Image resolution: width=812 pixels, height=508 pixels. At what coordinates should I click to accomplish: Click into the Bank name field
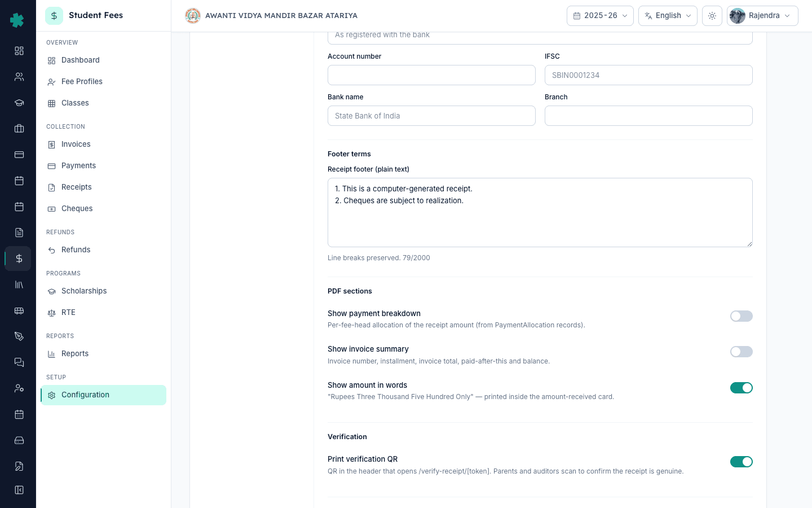click(431, 116)
